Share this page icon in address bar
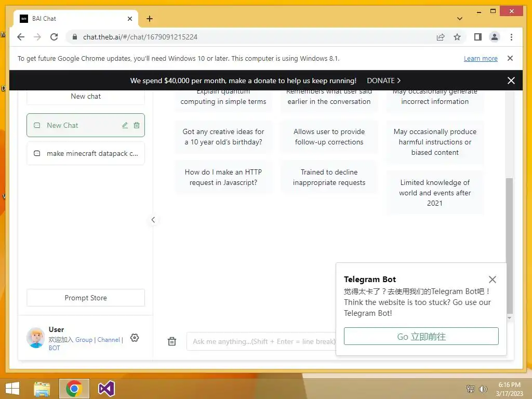Image resolution: width=532 pixels, height=399 pixels. coord(441,37)
